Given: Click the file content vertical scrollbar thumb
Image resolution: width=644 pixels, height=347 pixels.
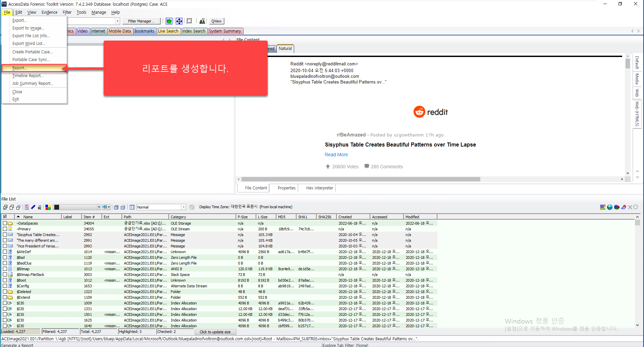Looking at the screenshot, I should [628, 64].
